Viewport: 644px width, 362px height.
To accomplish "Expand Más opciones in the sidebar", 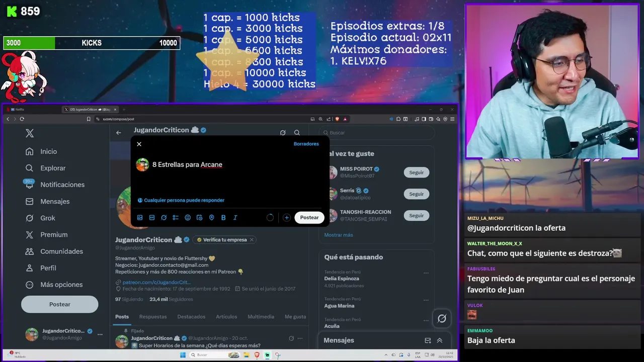I will tap(54, 285).
